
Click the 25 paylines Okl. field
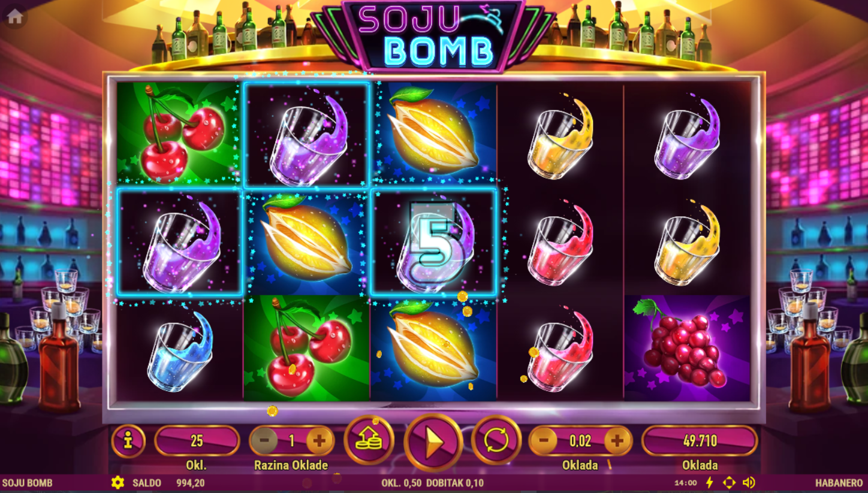pos(197,441)
